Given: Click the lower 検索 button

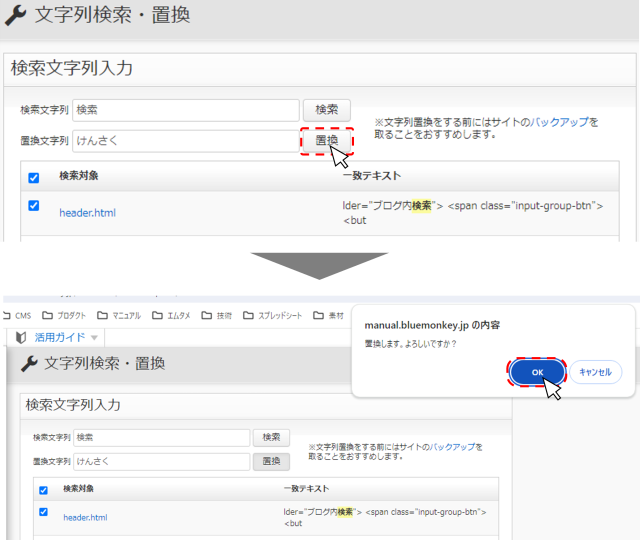Looking at the screenshot, I should coord(271,438).
